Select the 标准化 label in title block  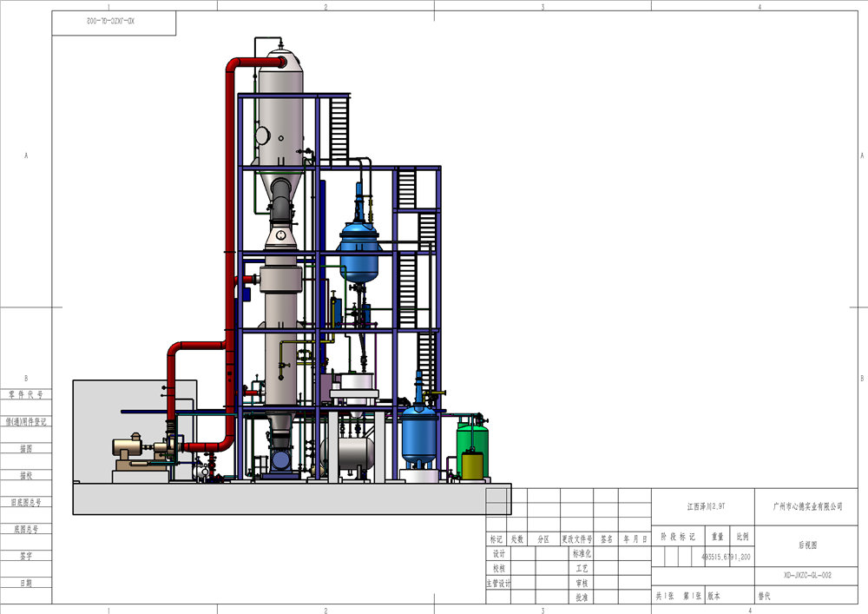[581, 553]
